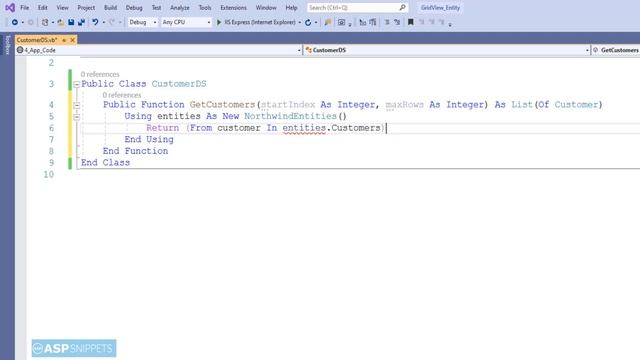Viewport: 640px width, 360px height.
Task: Open the Edit menu
Action: click(42, 8)
